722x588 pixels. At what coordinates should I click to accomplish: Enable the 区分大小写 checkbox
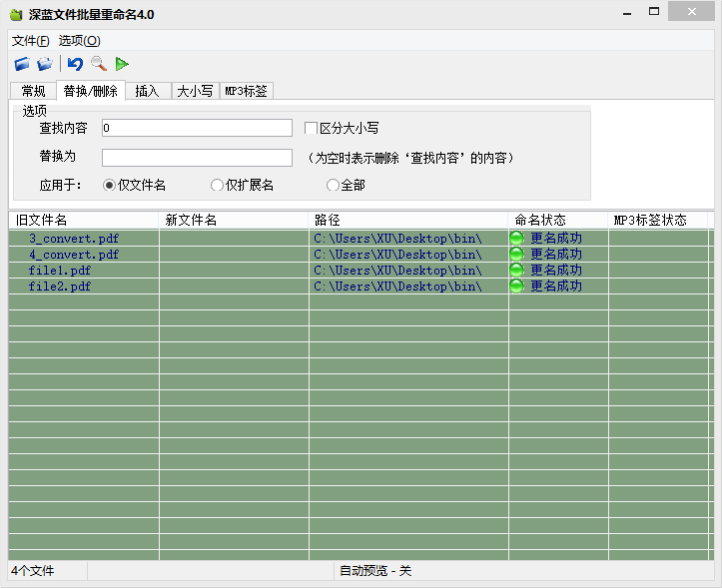[x=311, y=129]
